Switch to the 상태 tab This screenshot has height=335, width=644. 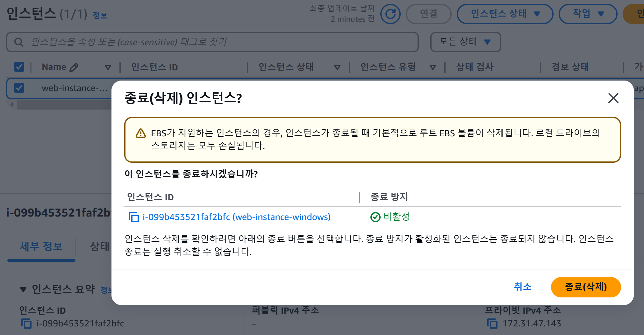[99, 246]
